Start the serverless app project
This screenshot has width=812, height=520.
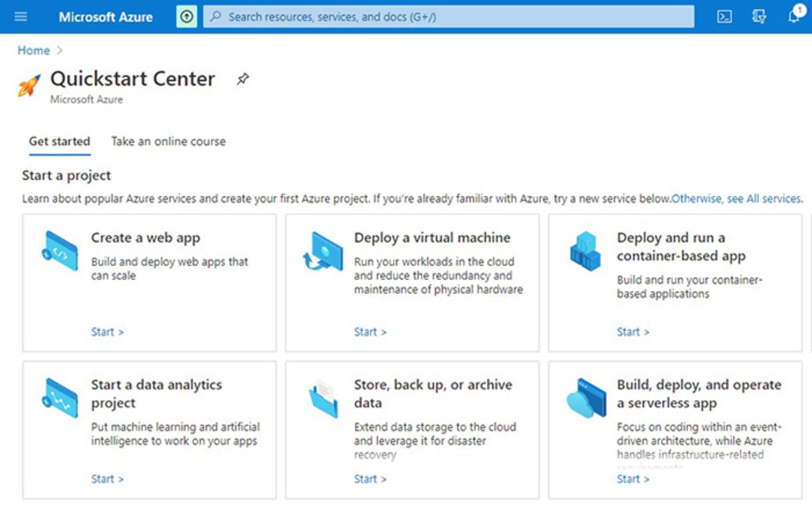click(x=633, y=479)
